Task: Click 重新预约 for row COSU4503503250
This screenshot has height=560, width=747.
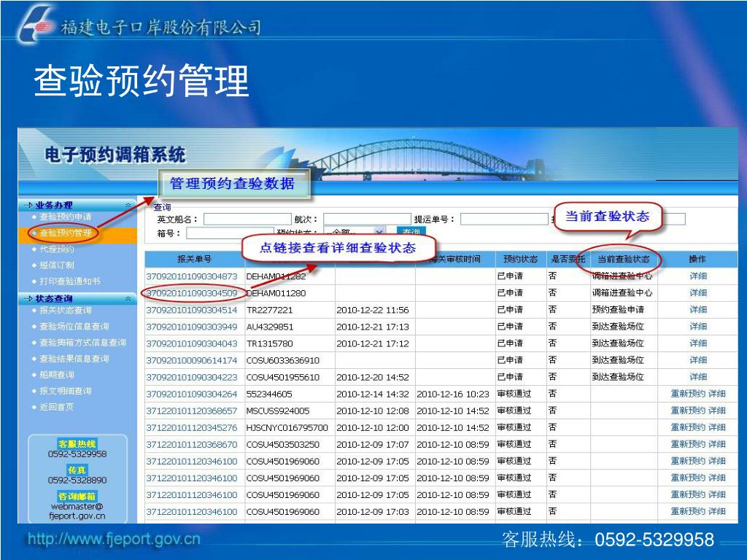Action: coord(688,444)
